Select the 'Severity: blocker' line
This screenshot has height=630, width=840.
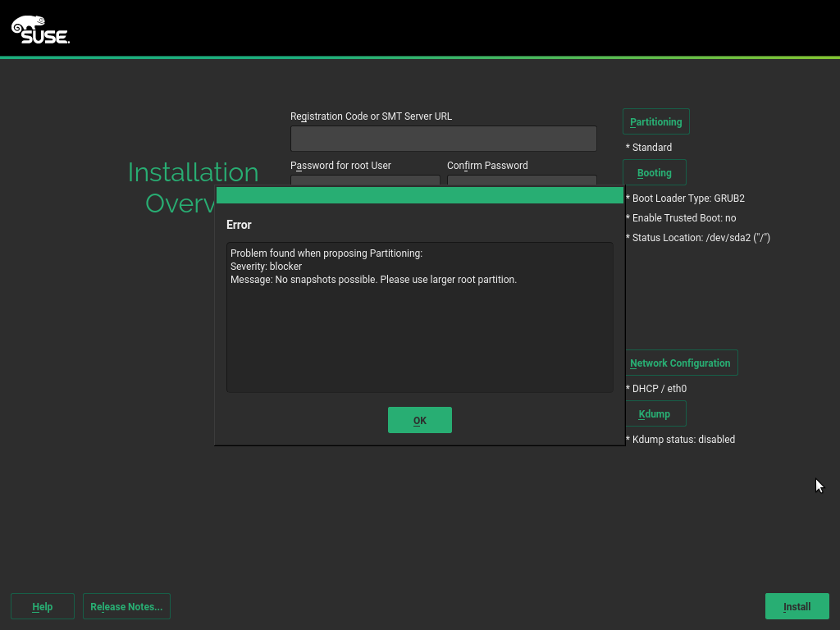pyautogui.click(x=267, y=267)
